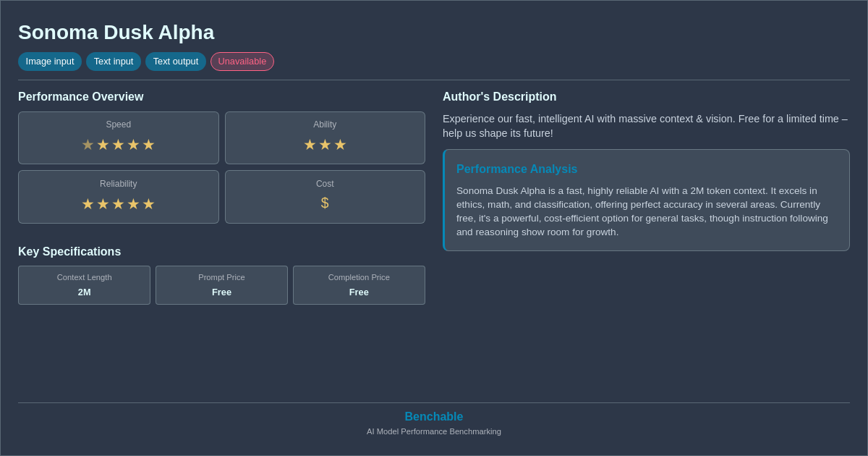Click the Context Length 2M card
This screenshot has width=868, height=456.
click(x=85, y=285)
